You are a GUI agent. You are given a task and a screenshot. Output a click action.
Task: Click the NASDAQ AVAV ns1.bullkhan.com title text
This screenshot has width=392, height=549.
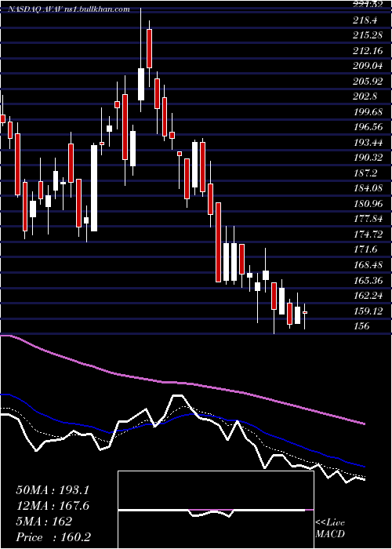[x=69, y=9]
